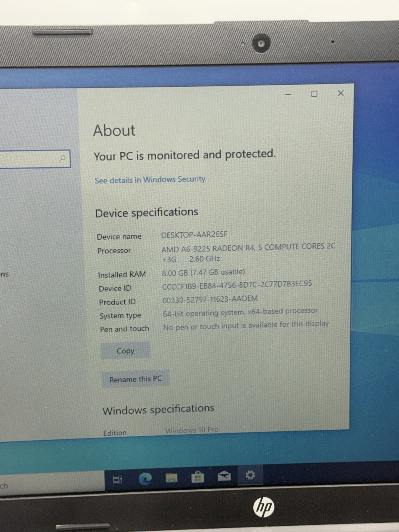
Task: Minimize the Settings window
Action: tap(288, 94)
